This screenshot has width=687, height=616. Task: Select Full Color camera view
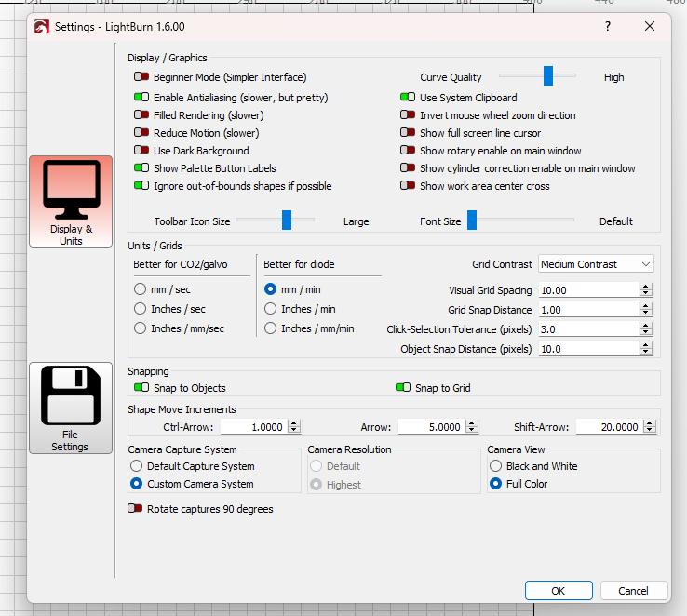tap(495, 484)
